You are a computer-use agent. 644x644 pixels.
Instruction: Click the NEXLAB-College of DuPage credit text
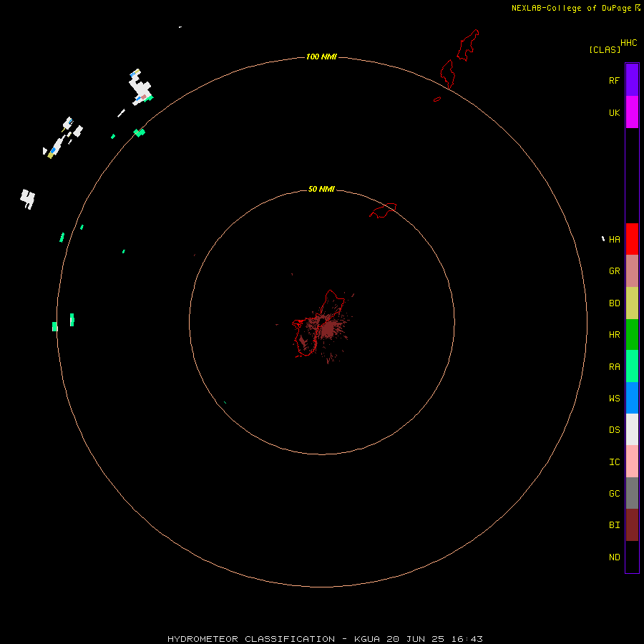point(571,8)
